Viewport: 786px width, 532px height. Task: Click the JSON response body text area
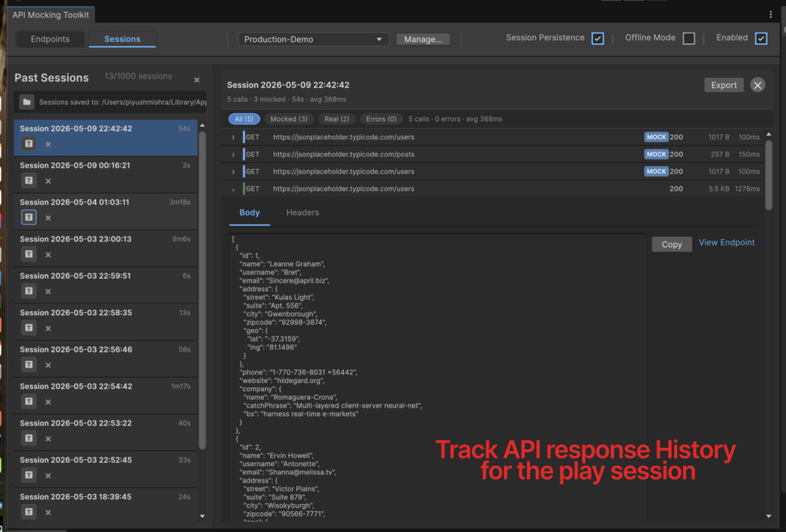[438, 377]
